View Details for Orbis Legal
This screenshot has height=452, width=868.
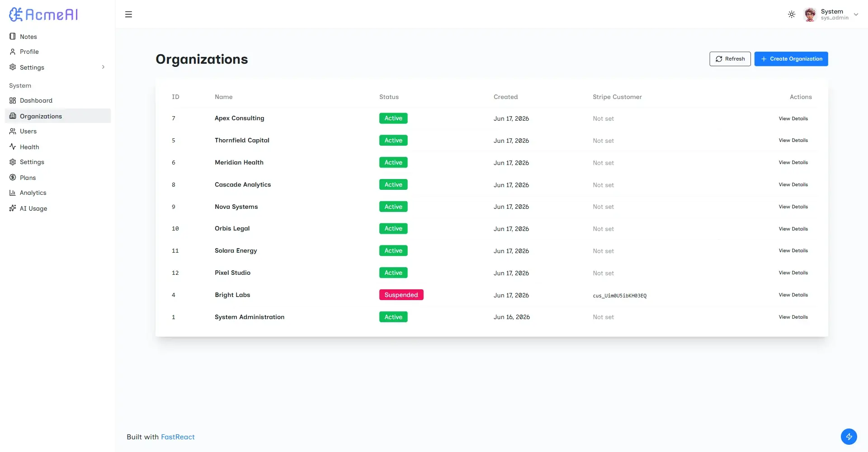click(793, 229)
